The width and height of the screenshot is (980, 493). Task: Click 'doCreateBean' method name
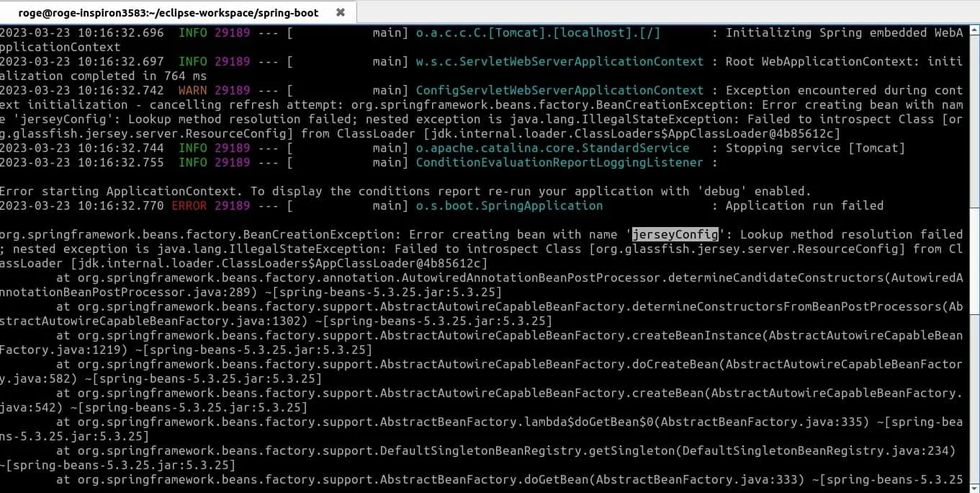pos(675,364)
